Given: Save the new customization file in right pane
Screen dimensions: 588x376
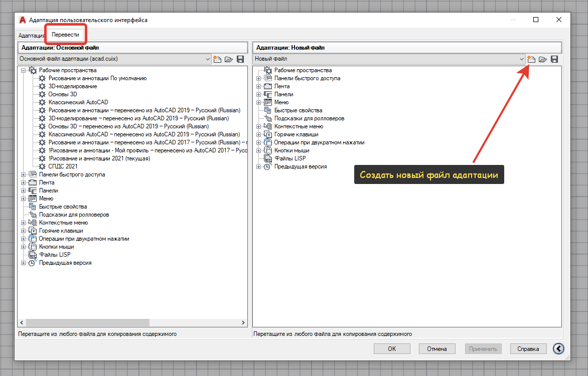Looking at the screenshot, I should (554, 59).
